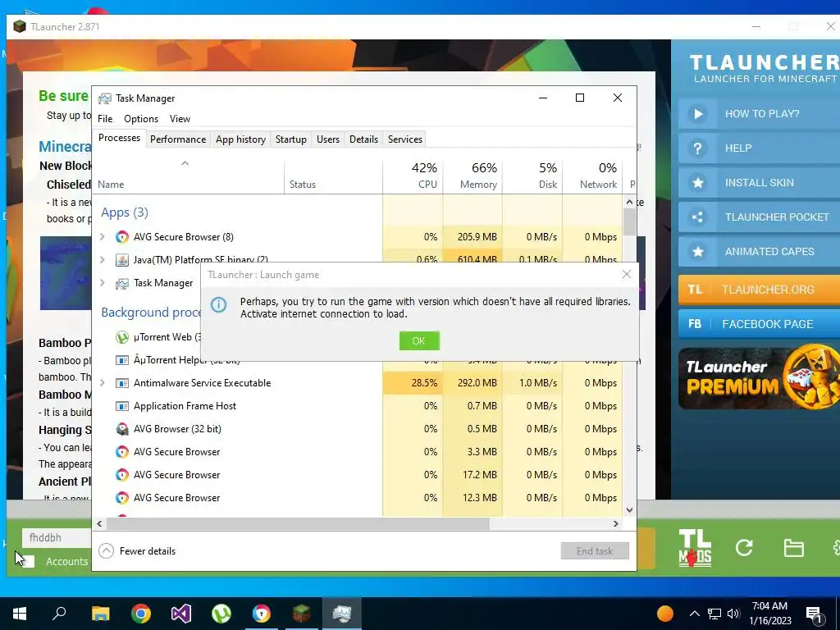Open HELP in TLauncher sidebar

pyautogui.click(x=759, y=148)
